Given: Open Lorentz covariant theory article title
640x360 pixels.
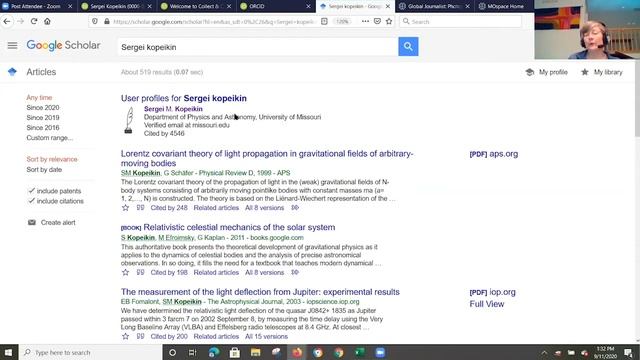Looking at the screenshot, I should tap(267, 158).
